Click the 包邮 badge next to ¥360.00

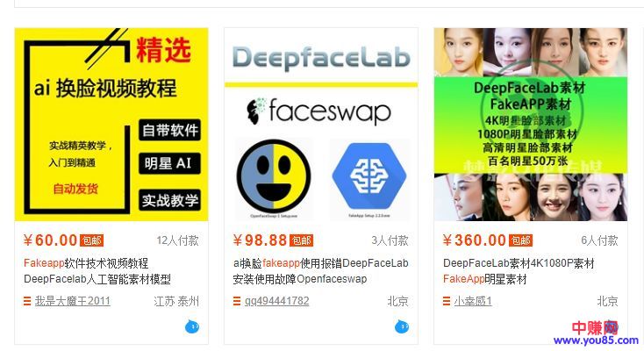click(521, 240)
